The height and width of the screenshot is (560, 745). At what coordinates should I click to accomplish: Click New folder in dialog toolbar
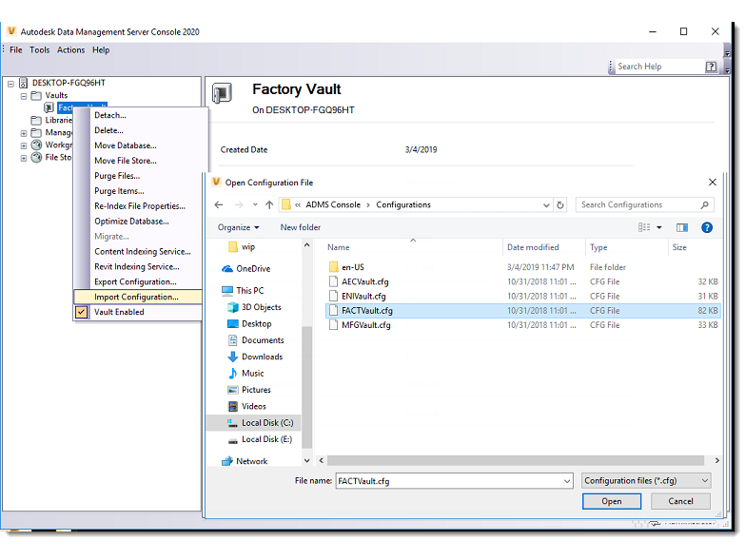pos(301,227)
